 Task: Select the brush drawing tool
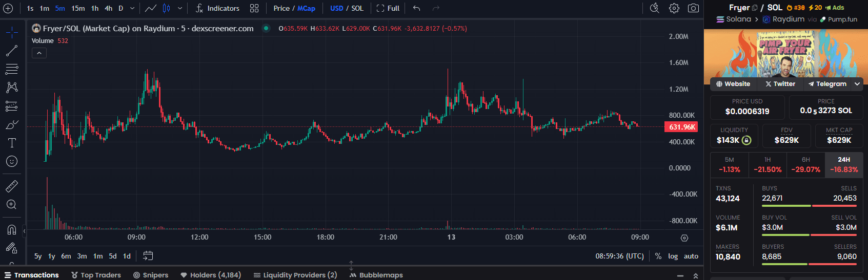click(x=12, y=124)
